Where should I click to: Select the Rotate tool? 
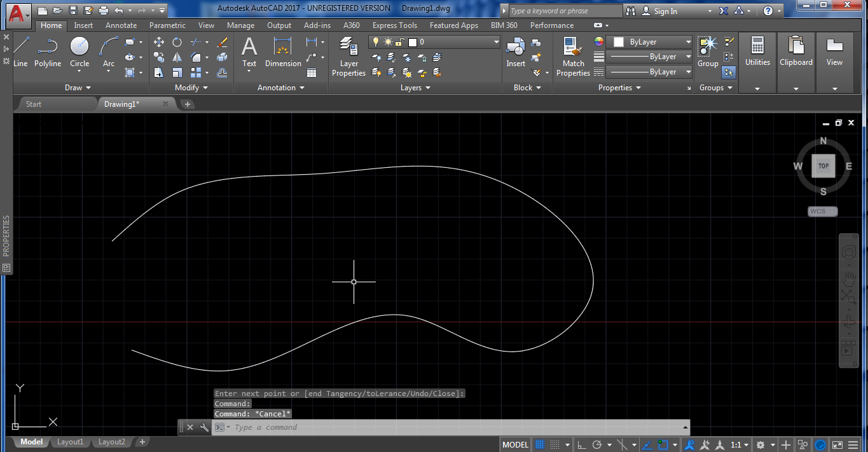(176, 41)
